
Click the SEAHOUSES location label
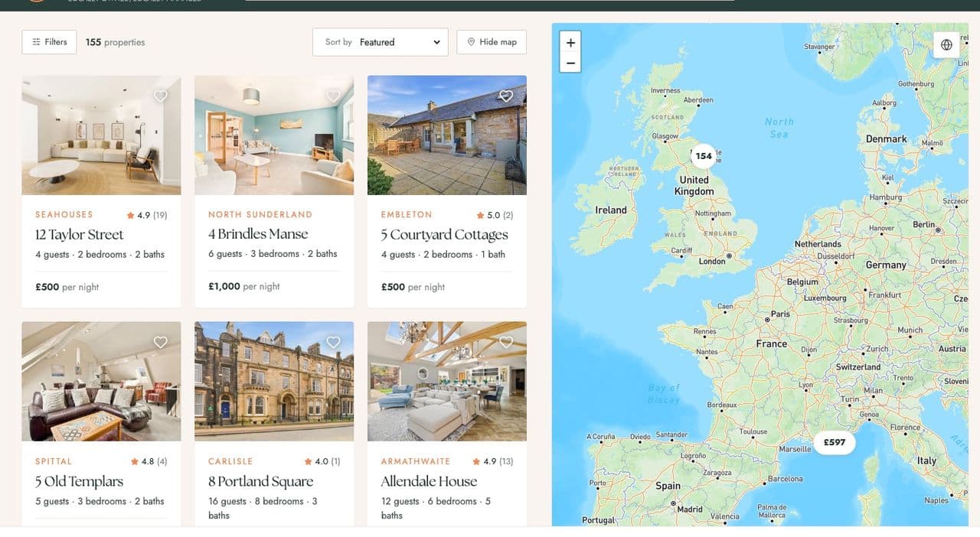click(64, 215)
